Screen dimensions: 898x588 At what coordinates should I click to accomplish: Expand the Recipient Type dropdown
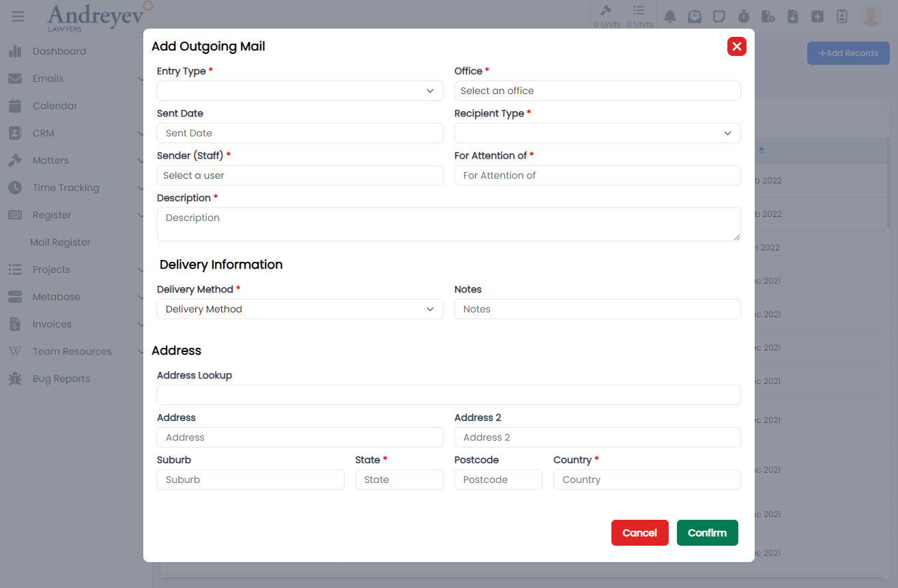pos(597,133)
